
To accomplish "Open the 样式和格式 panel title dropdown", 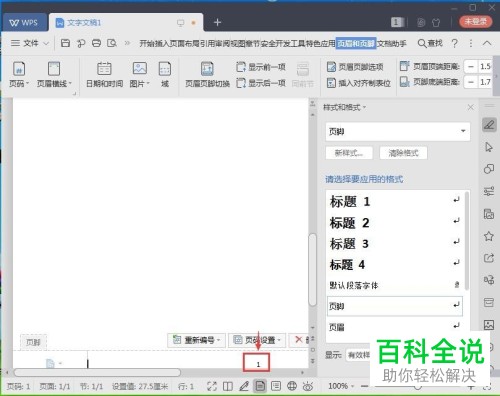I will click(345, 107).
